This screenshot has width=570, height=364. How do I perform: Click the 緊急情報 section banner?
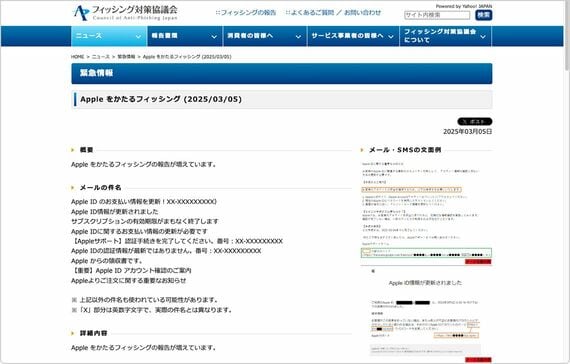click(282, 73)
